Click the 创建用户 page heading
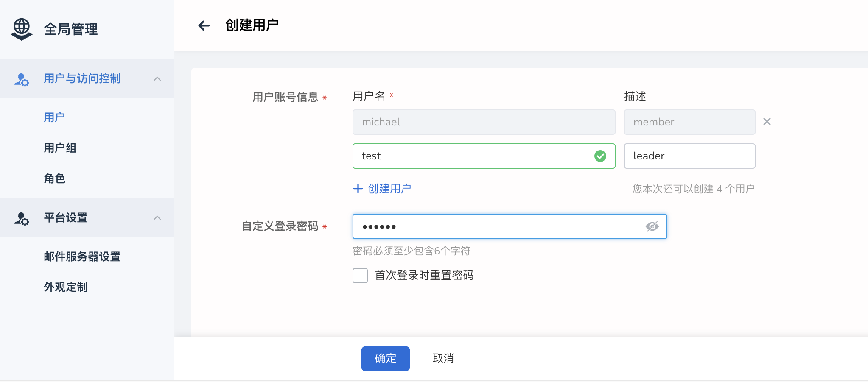 pos(252,25)
